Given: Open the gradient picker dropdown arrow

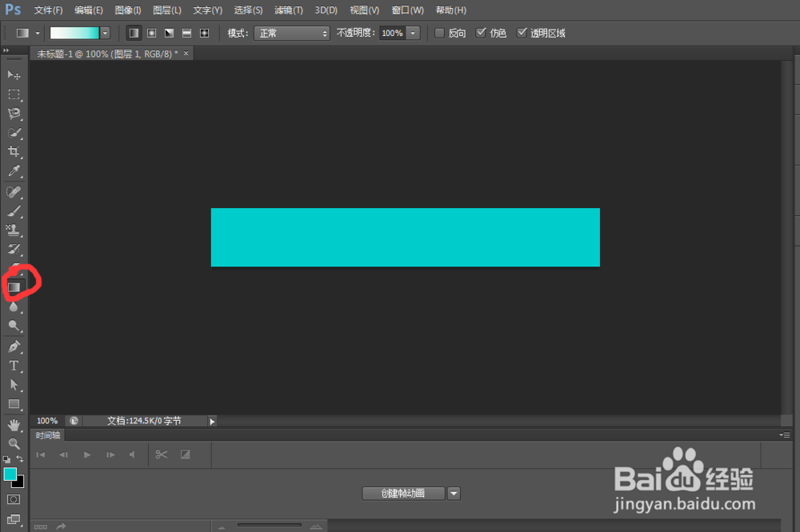Looking at the screenshot, I should 105,33.
